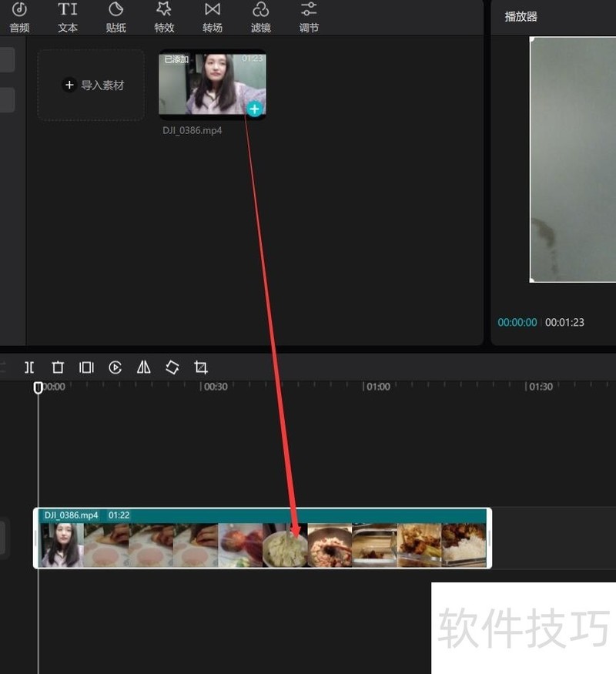This screenshot has width=616, height=674.
Task: Click the Reverse playback icon
Action: pos(115,367)
